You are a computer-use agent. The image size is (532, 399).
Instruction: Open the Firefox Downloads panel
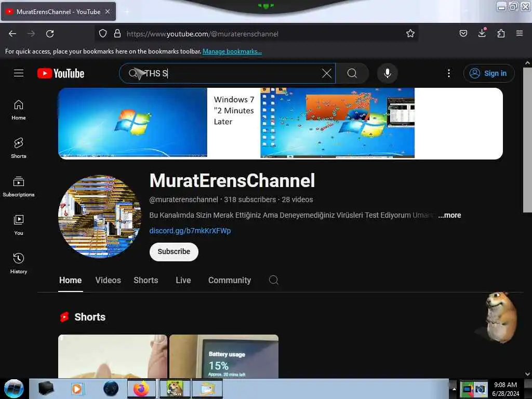(482, 33)
